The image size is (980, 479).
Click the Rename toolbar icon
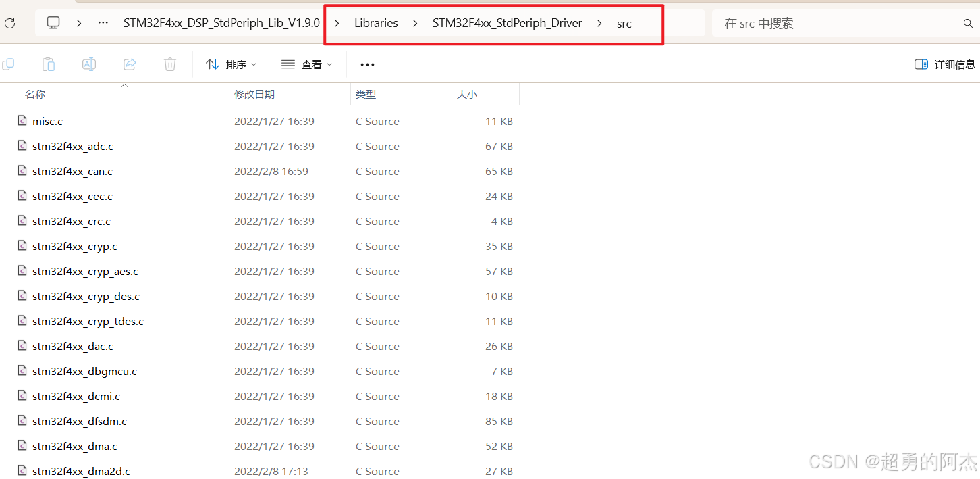89,64
